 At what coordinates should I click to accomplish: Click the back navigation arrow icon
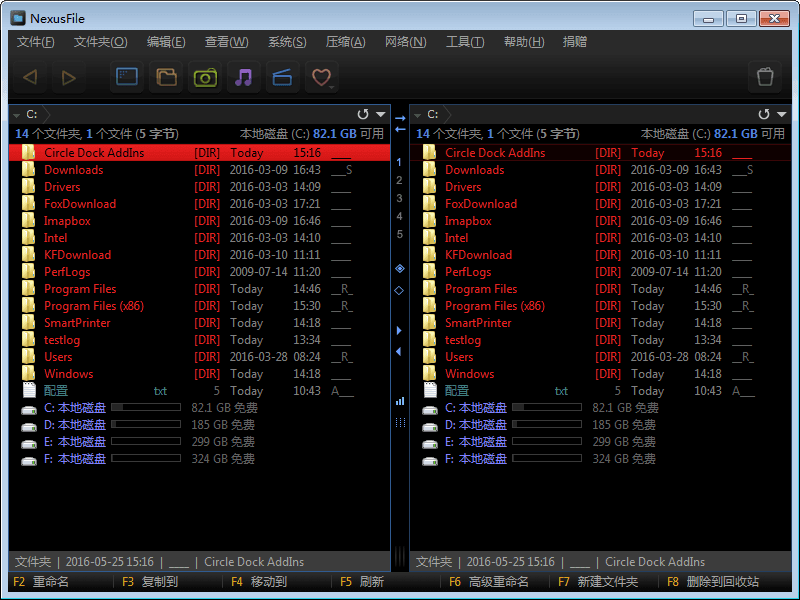point(28,76)
